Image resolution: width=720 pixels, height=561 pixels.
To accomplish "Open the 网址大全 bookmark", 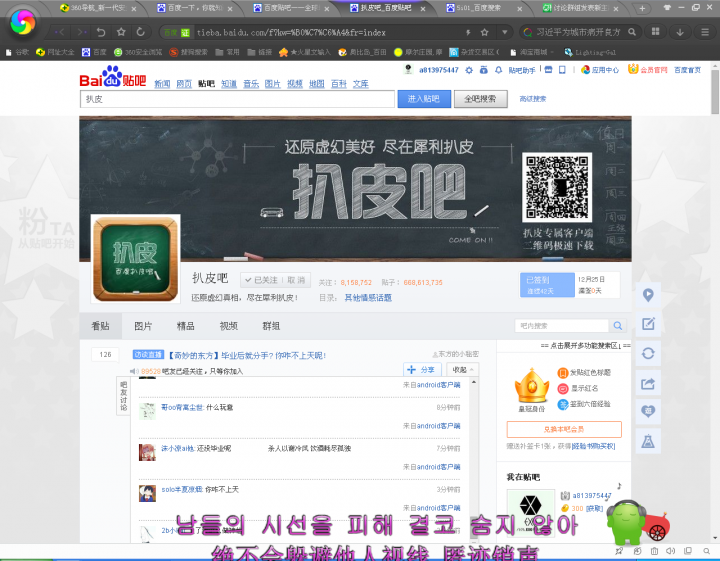I will pos(56,52).
